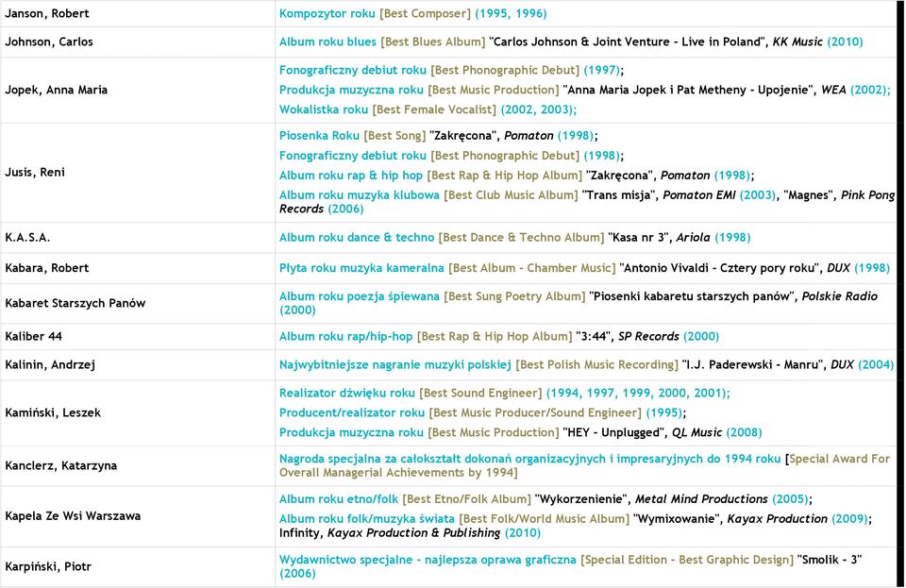Select the name 'Kabaret Starszych Panów'
Viewport: 906px width, 588px height.
coord(75,303)
